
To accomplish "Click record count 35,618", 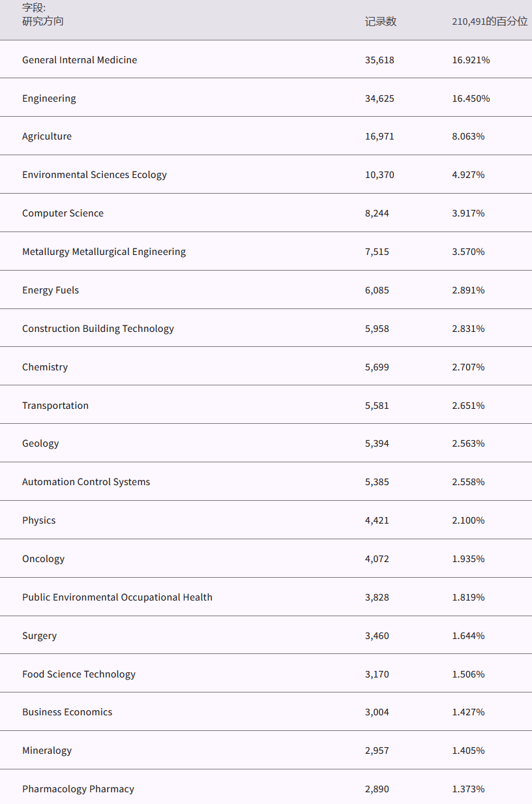I will [x=379, y=60].
